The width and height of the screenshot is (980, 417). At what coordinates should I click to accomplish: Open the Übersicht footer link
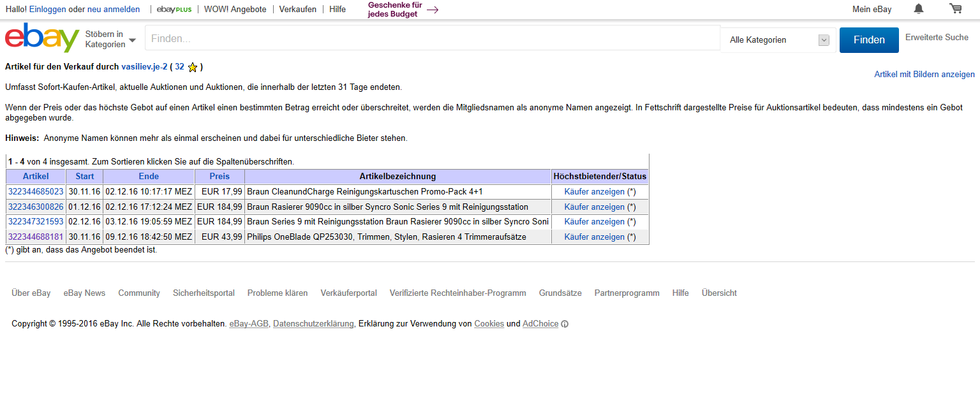tap(719, 293)
